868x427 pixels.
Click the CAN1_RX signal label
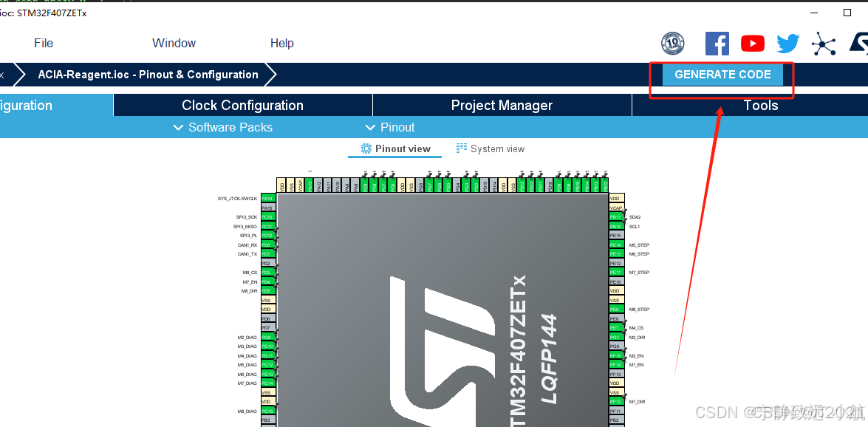pos(247,245)
